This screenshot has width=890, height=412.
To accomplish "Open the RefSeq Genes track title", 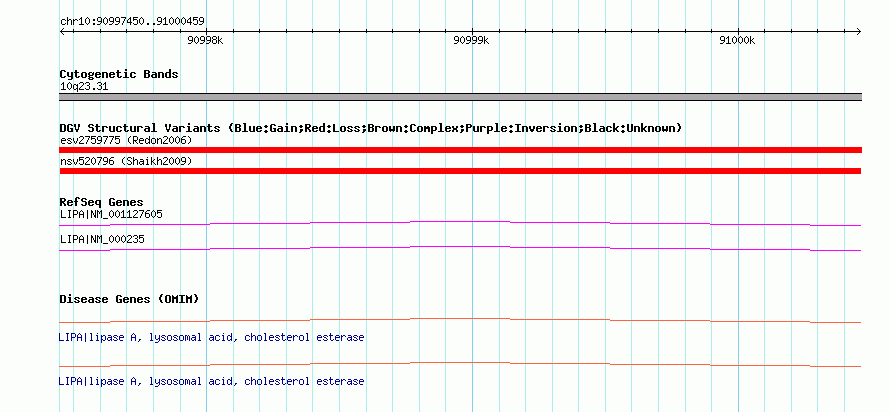I will point(102,202).
